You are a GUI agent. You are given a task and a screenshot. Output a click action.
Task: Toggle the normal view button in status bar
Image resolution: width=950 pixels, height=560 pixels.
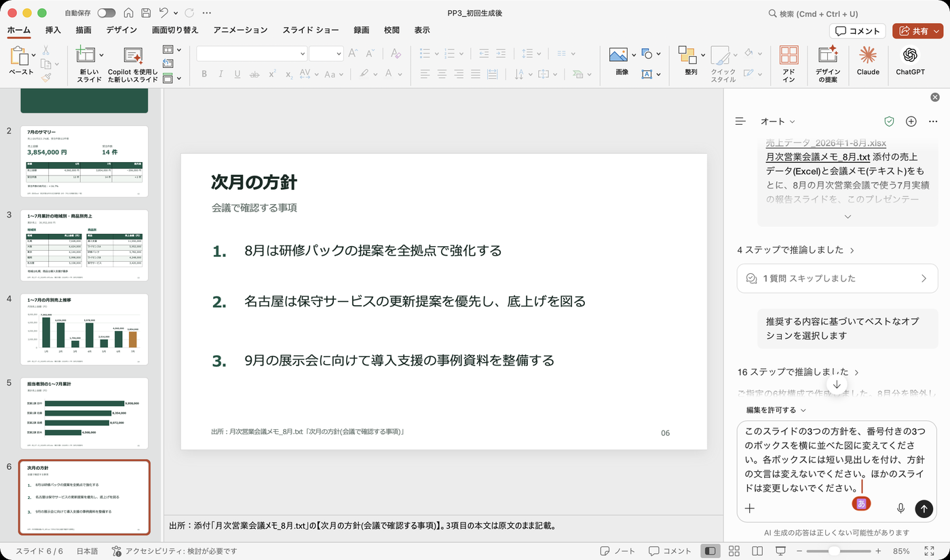(710, 551)
